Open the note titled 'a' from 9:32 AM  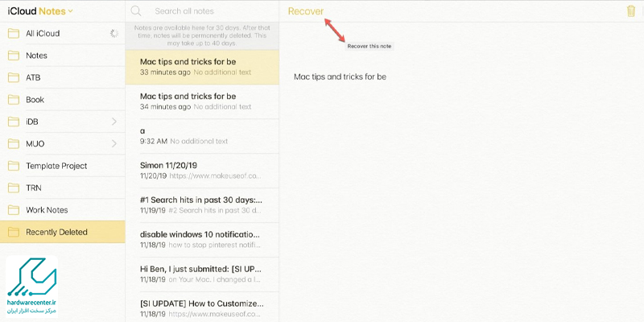202,136
